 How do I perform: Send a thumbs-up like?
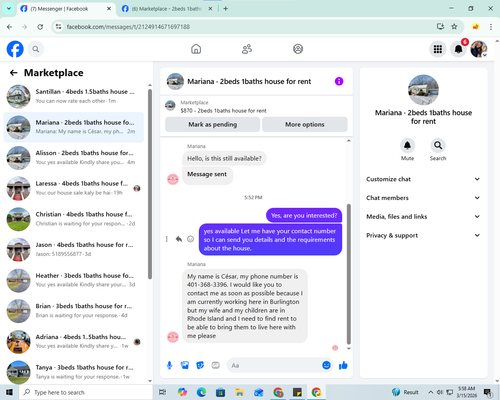(343, 365)
